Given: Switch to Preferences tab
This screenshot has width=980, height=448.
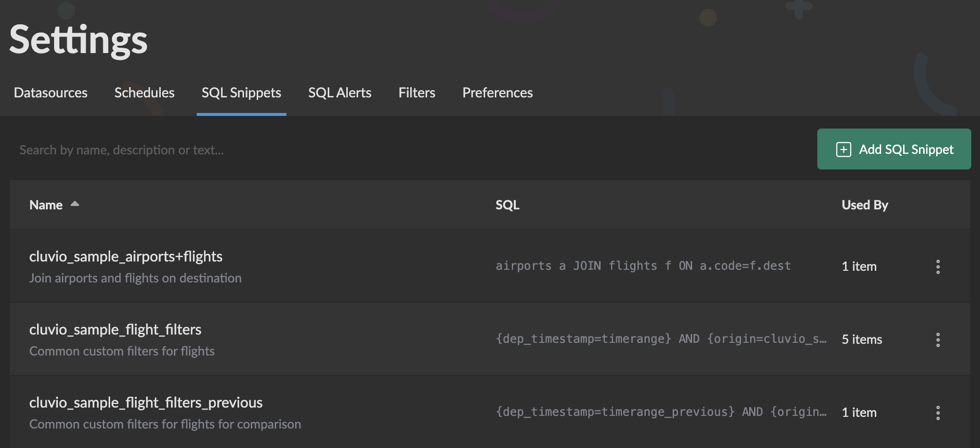Looking at the screenshot, I should [x=497, y=93].
